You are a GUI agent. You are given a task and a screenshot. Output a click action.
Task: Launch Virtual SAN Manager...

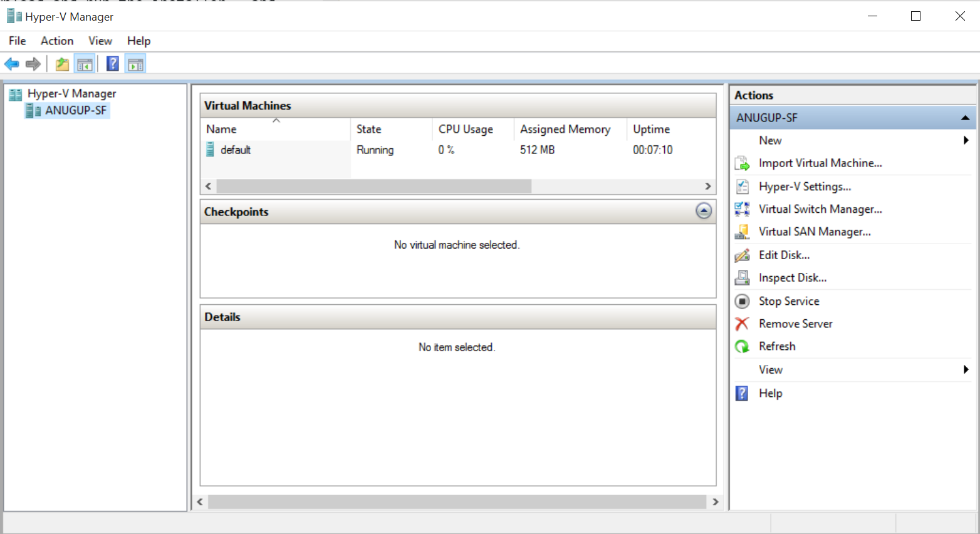coord(815,232)
